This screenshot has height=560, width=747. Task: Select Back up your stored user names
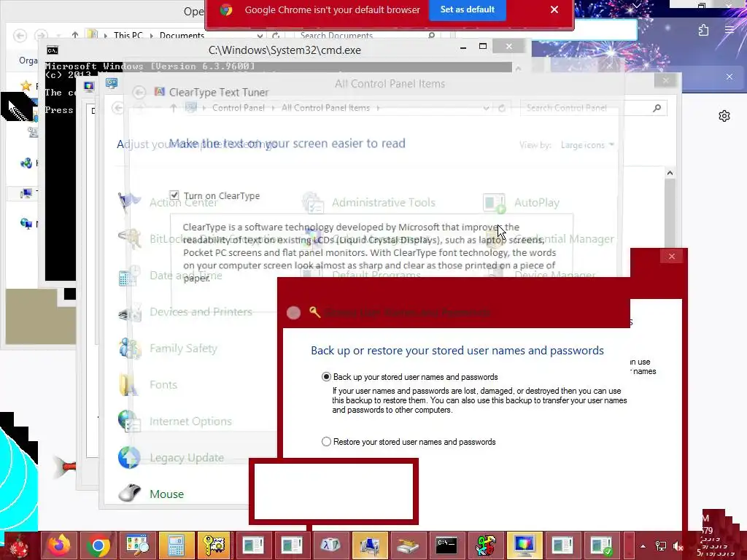[x=326, y=377]
